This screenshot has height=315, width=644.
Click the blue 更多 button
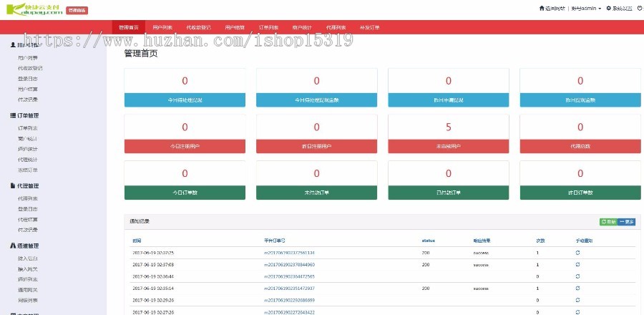[626, 222]
